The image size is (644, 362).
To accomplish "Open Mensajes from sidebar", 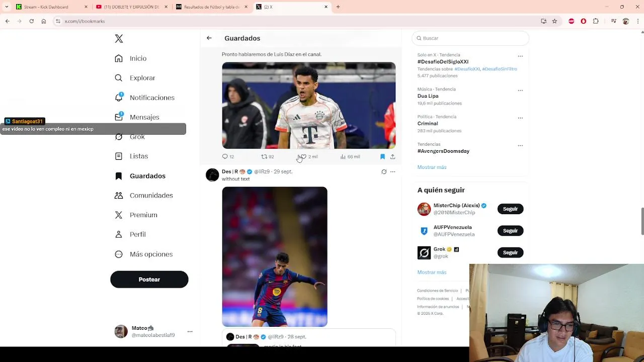I will (137, 117).
